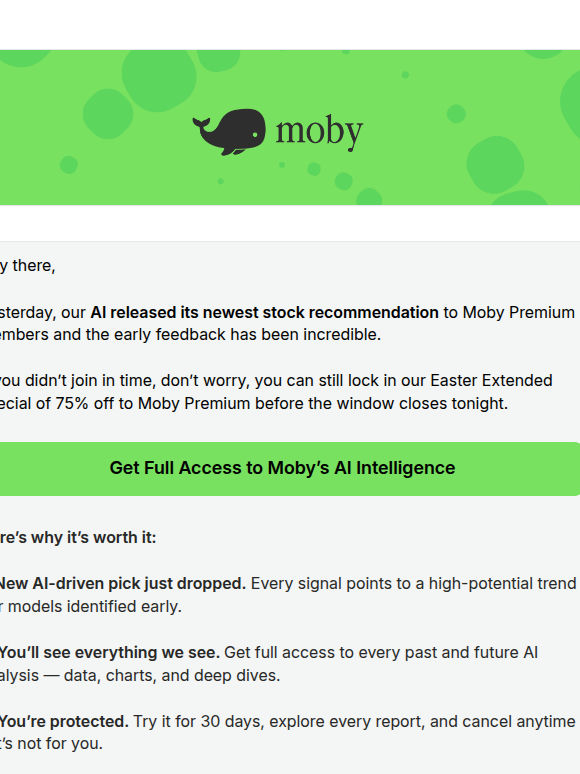Click the moby wordmark text in banner

pyautogui.click(x=319, y=132)
